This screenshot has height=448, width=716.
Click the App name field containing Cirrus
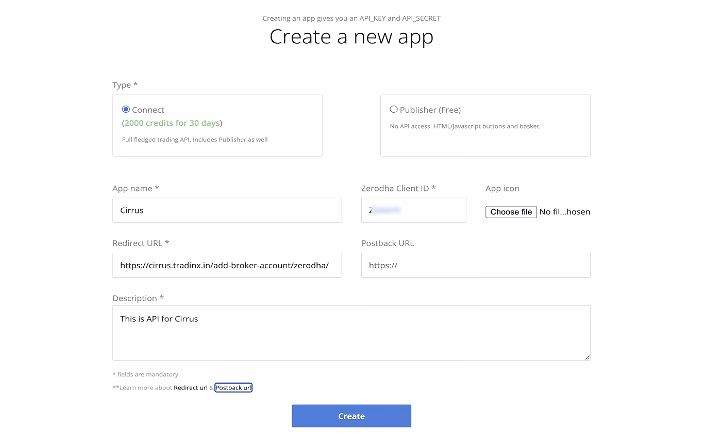coord(227,210)
